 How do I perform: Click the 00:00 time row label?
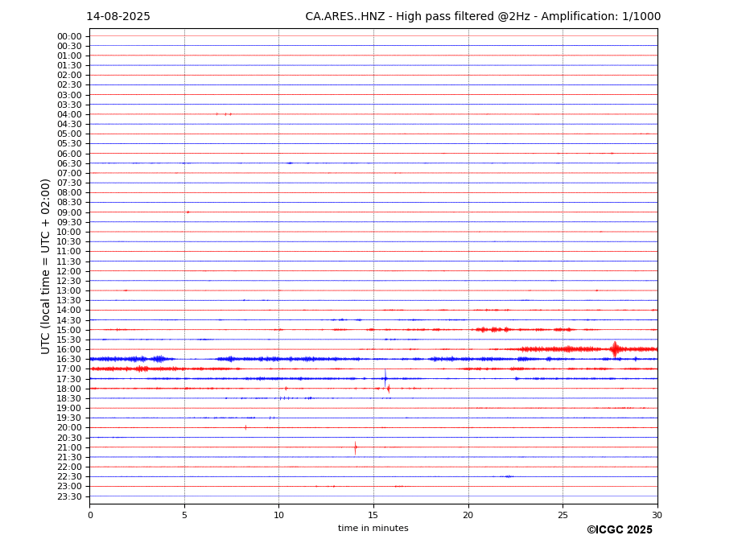[x=69, y=37]
